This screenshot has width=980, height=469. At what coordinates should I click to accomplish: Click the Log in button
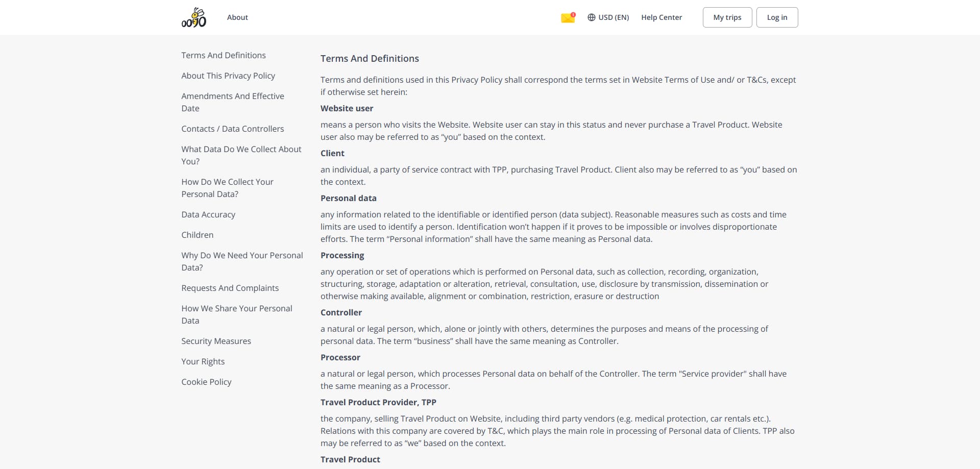(x=777, y=17)
